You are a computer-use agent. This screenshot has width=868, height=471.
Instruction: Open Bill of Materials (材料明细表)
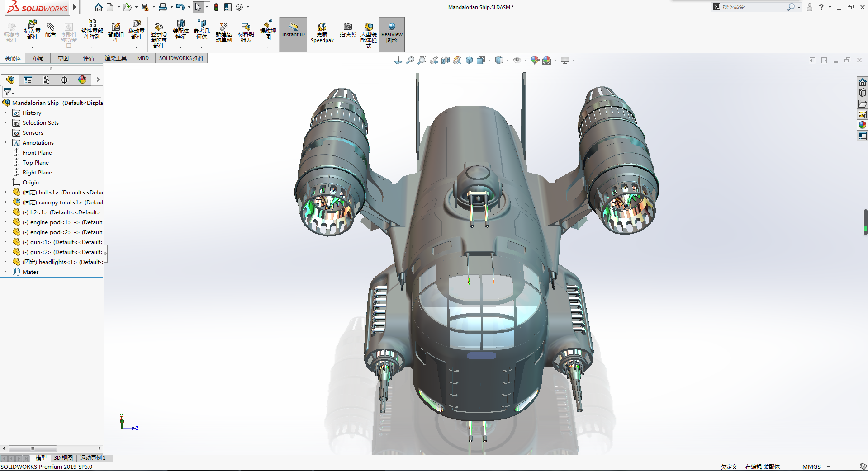point(246,33)
